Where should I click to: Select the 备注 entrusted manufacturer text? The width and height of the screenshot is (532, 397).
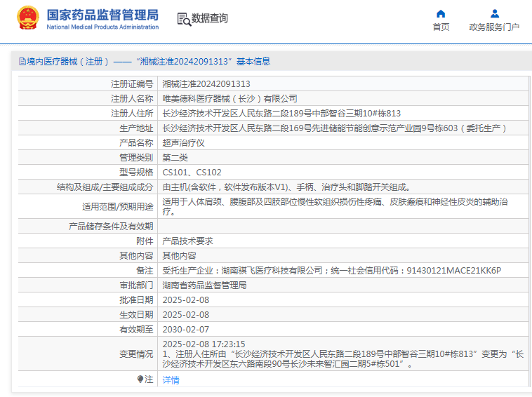331,271
